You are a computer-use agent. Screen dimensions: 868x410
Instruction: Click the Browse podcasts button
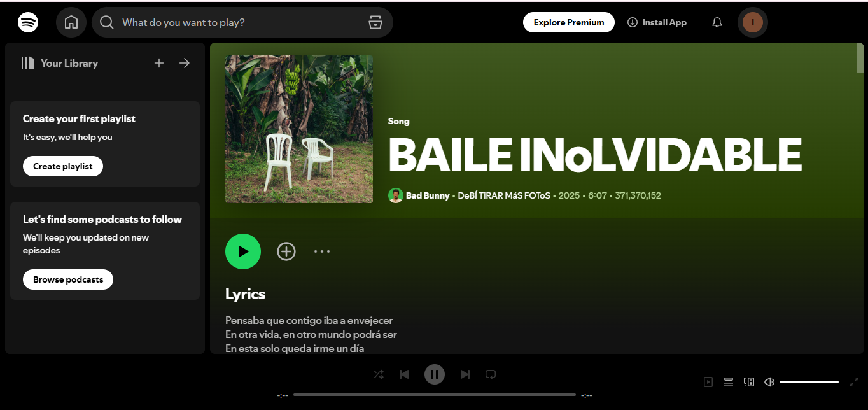click(x=67, y=279)
